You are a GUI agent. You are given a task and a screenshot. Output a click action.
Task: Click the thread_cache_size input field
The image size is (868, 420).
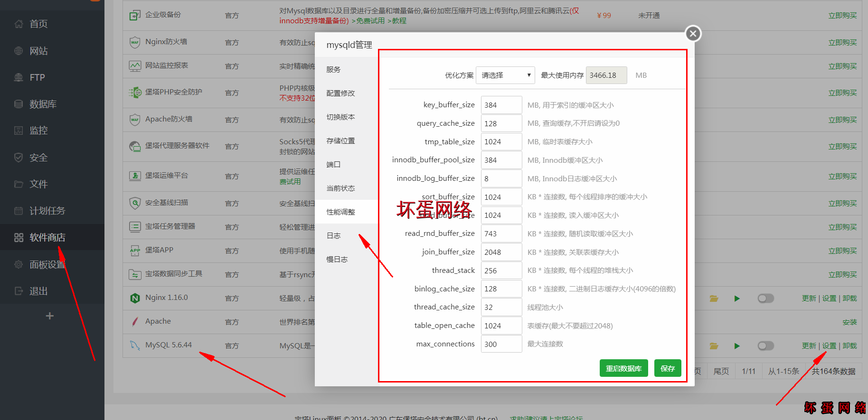[501, 307]
